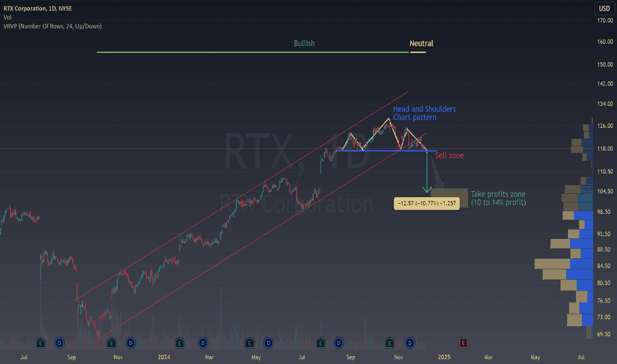
Task: Select the Vol indicator label
Action: pyautogui.click(x=7, y=17)
